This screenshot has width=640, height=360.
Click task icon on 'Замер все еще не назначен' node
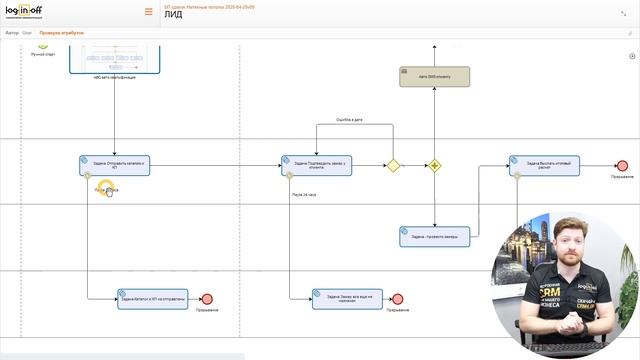tap(317, 293)
